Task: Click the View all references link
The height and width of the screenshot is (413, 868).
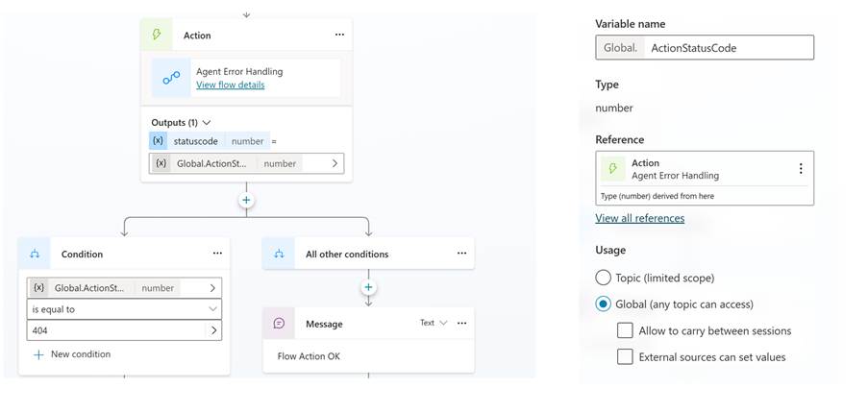Action: [x=639, y=218]
